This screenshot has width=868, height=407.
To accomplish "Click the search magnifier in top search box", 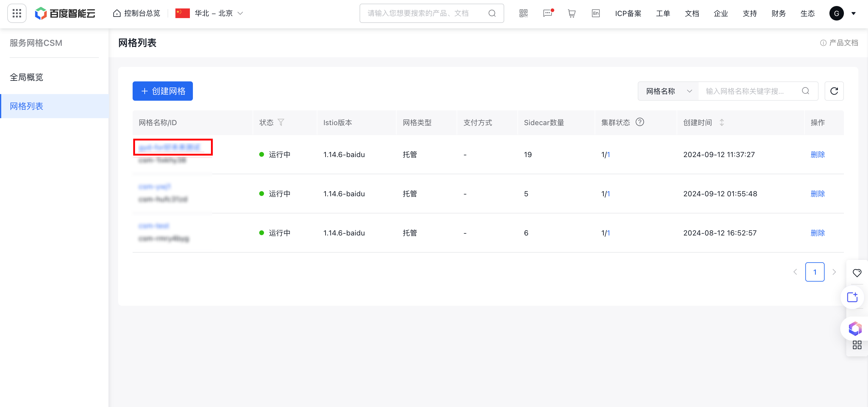I will pyautogui.click(x=492, y=14).
